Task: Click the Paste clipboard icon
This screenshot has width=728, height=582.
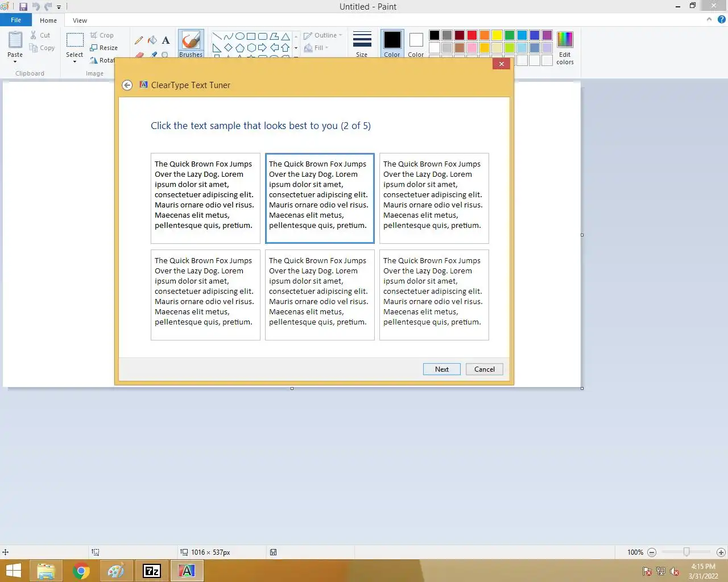Action: [15, 40]
